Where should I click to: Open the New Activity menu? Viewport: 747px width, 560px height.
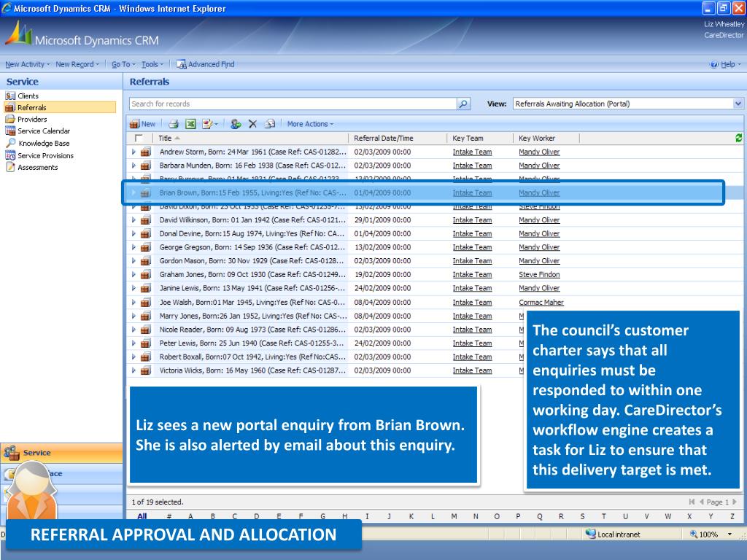coord(28,64)
